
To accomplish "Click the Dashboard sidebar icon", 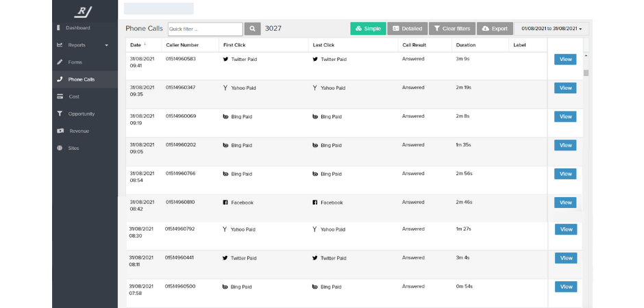I will click(x=60, y=28).
